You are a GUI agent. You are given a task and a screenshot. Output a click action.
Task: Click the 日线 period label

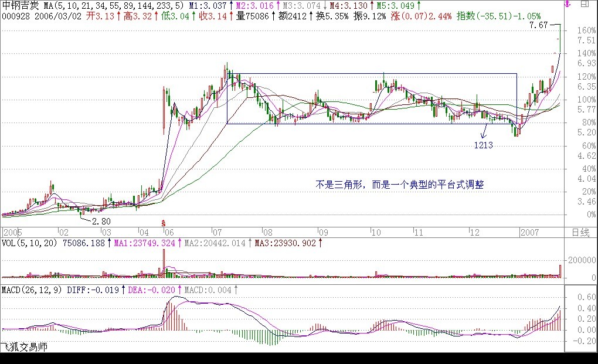tap(580, 233)
